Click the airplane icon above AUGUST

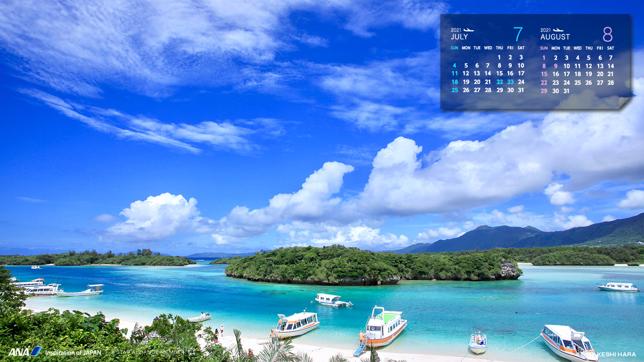click(558, 30)
